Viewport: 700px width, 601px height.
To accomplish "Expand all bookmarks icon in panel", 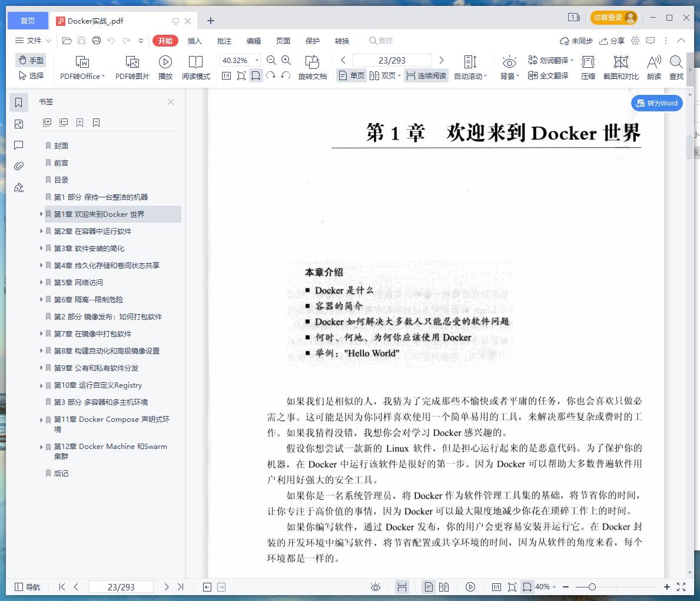I will 47,123.
